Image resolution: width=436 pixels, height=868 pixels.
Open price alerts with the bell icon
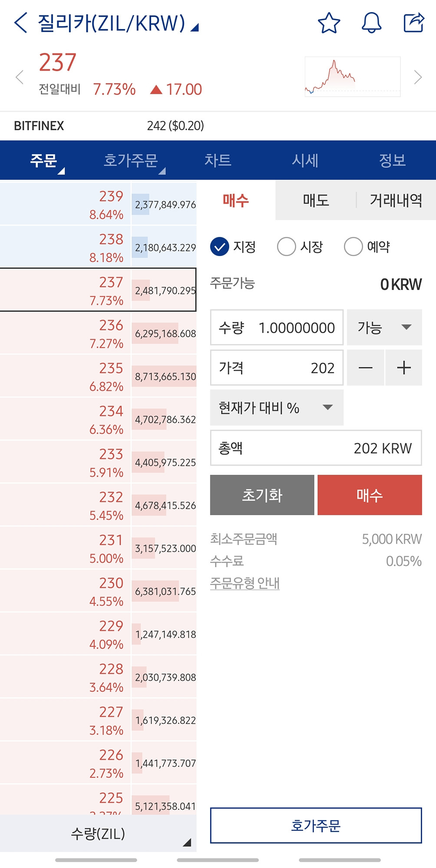tap(371, 24)
